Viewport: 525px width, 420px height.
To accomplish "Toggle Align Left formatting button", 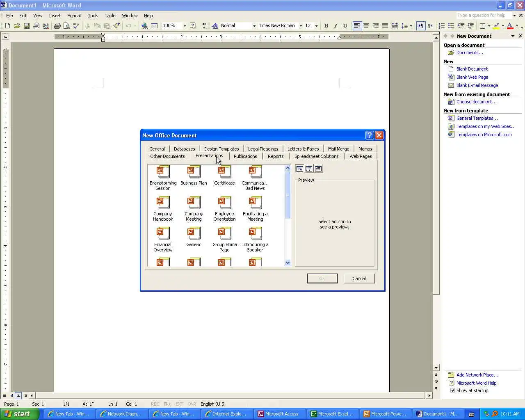I will click(x=357, y=26).
